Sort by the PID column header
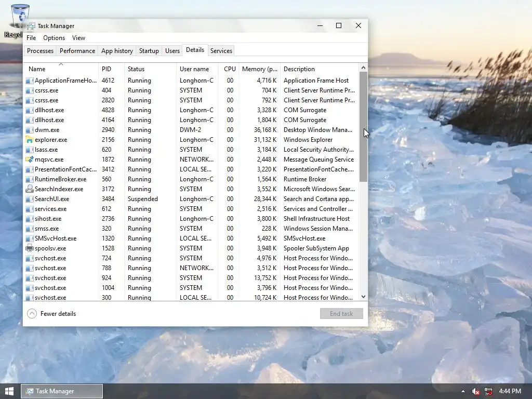Viewport: 532px width, 399px height. click(x=112, y=69)
